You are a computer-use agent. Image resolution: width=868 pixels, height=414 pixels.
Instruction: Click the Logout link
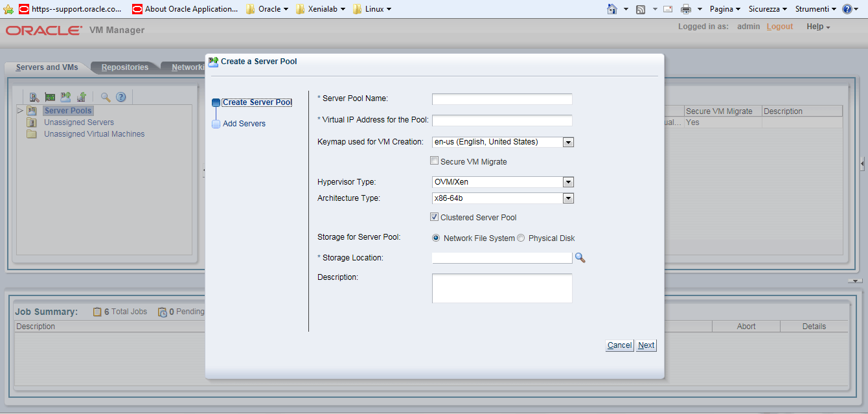tap(779, 27)
